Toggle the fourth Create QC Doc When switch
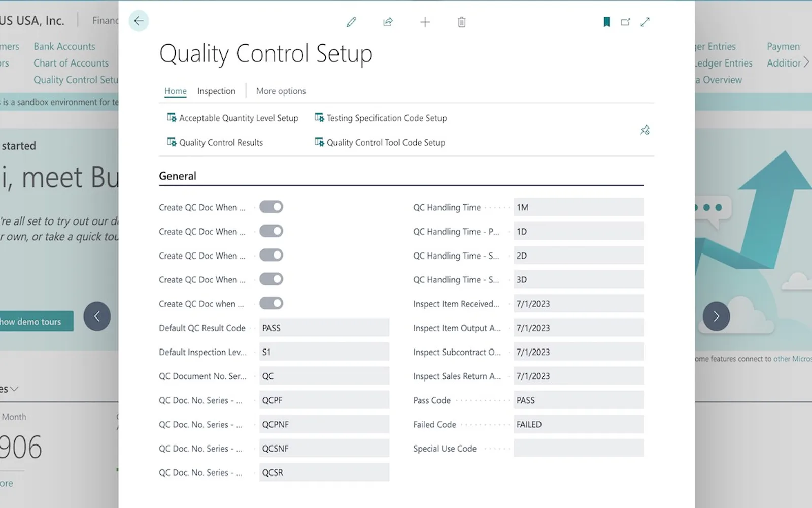 (x=271, y=279)
